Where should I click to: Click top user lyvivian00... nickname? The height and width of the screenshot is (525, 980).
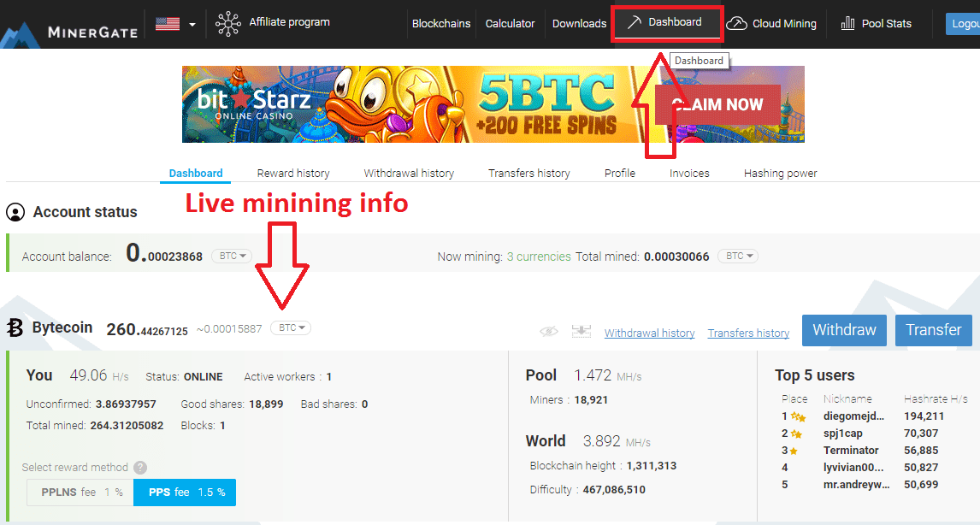click(853, 468)
